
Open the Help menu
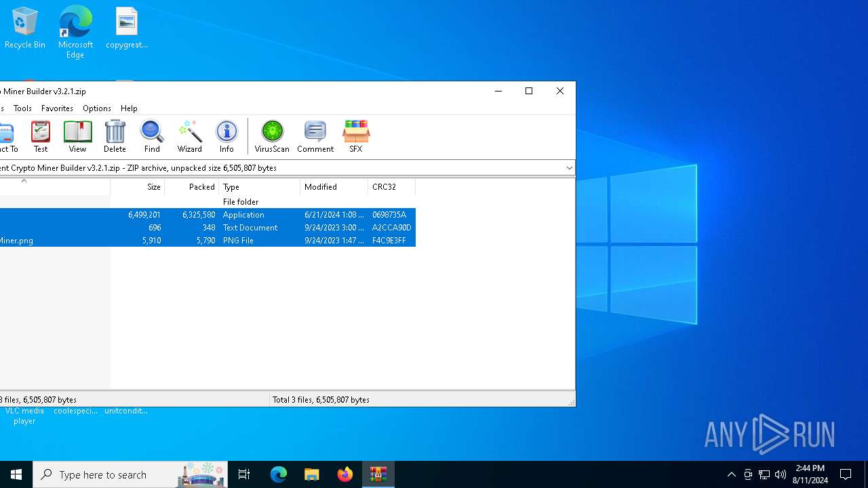point(129,108)
